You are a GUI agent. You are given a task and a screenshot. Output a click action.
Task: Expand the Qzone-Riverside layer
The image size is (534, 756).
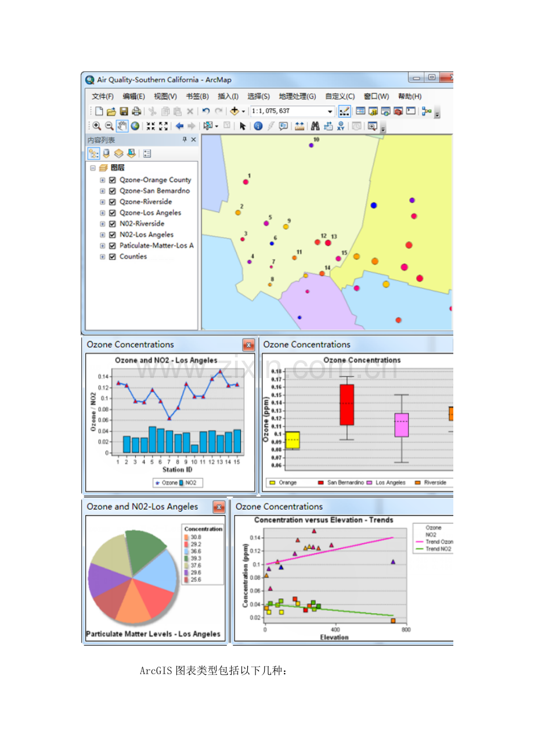coord(103,202)
